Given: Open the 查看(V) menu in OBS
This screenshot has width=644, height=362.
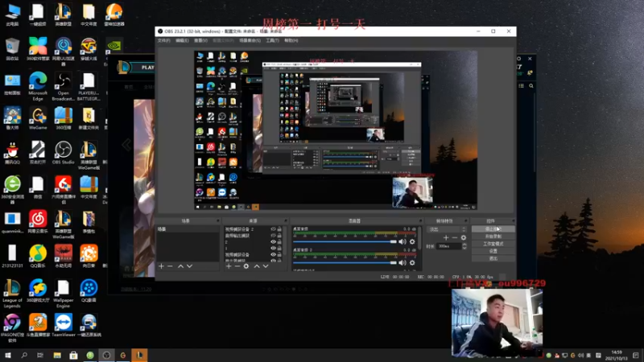Looking at the screenshot, I should click(x=200, y=41).
